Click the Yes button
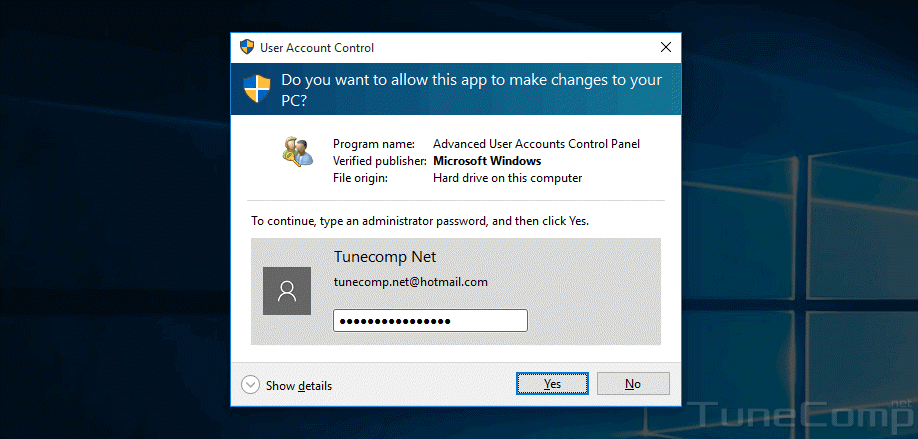The width and height of the screenshot is (918, 439). pyautogui.click(x=552, y=383)
